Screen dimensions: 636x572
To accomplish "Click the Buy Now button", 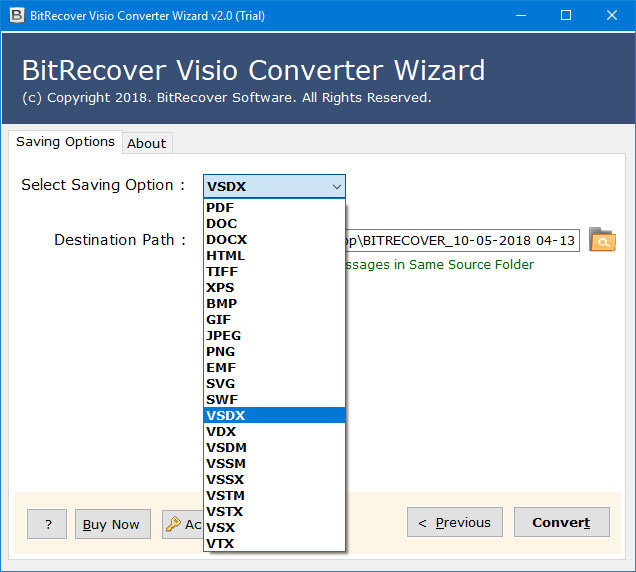I will click(x=112, y=524).
